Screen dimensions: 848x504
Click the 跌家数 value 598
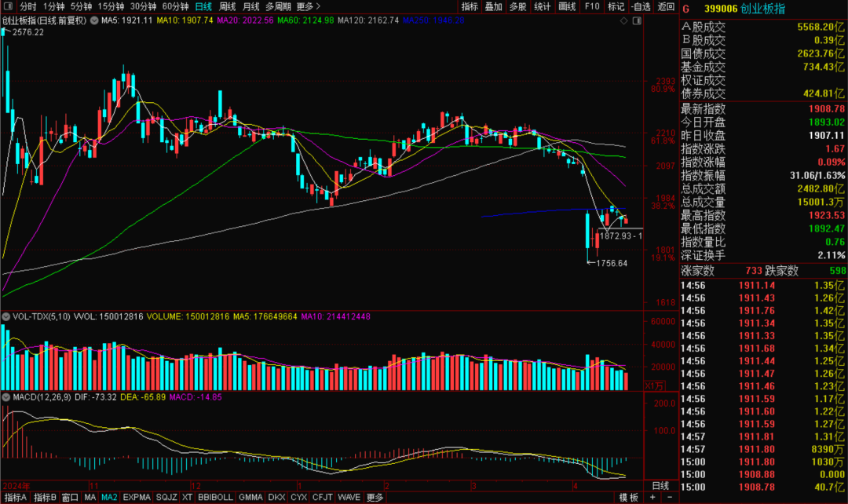tap(837, 271)
